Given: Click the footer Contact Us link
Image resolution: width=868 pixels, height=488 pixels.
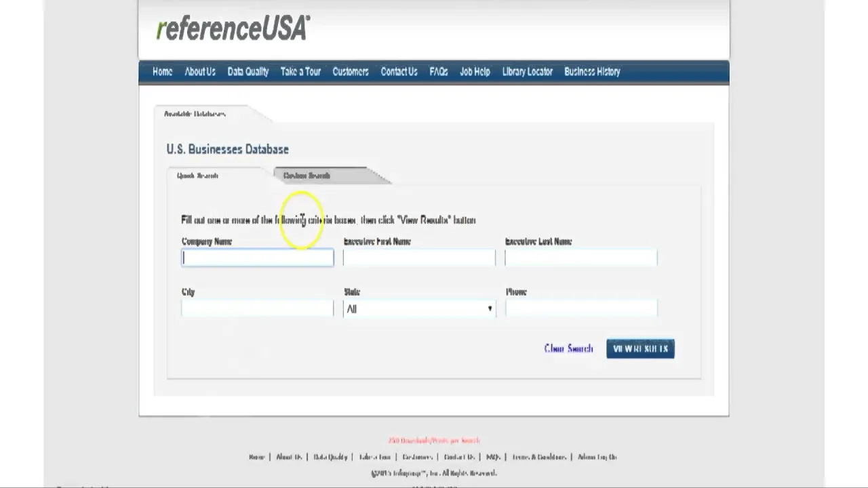Looking at the screenshot, I should pos(459,457).
